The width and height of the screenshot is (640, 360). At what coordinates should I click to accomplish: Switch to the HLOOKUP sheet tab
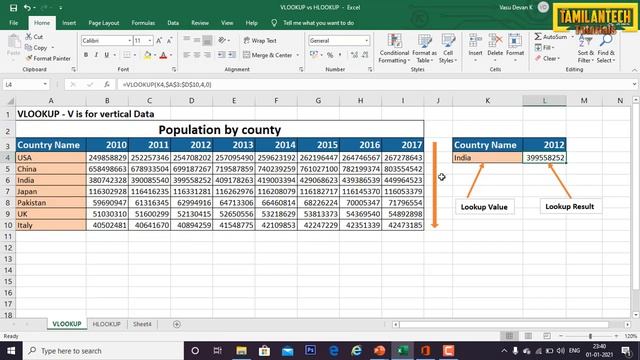coord(106,324)
